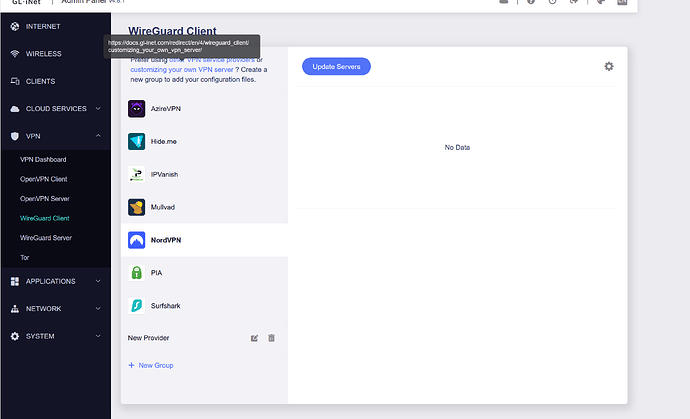Screen dimensions: 690x419
Task: Open the VPN Dashboard page
Action: 43,159
